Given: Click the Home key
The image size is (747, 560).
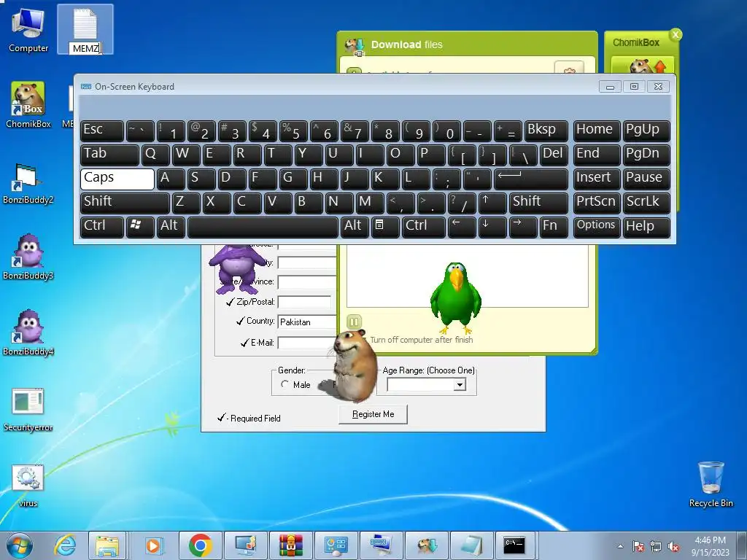Looking at the screenshot, I should coord(597,131).
